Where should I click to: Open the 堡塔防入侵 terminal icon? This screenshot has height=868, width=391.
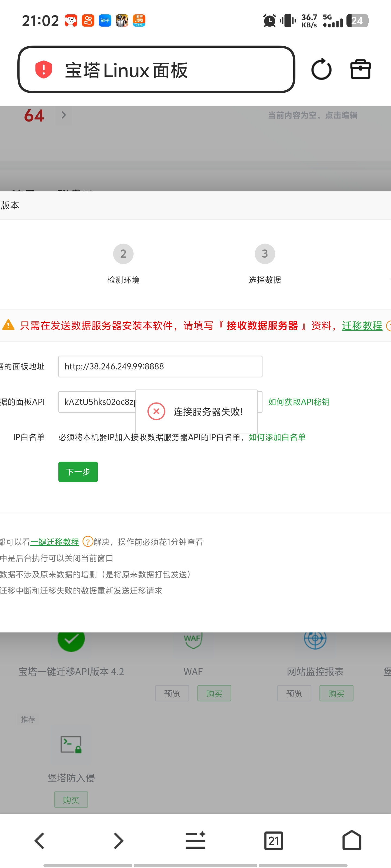(x=71, y=744)
